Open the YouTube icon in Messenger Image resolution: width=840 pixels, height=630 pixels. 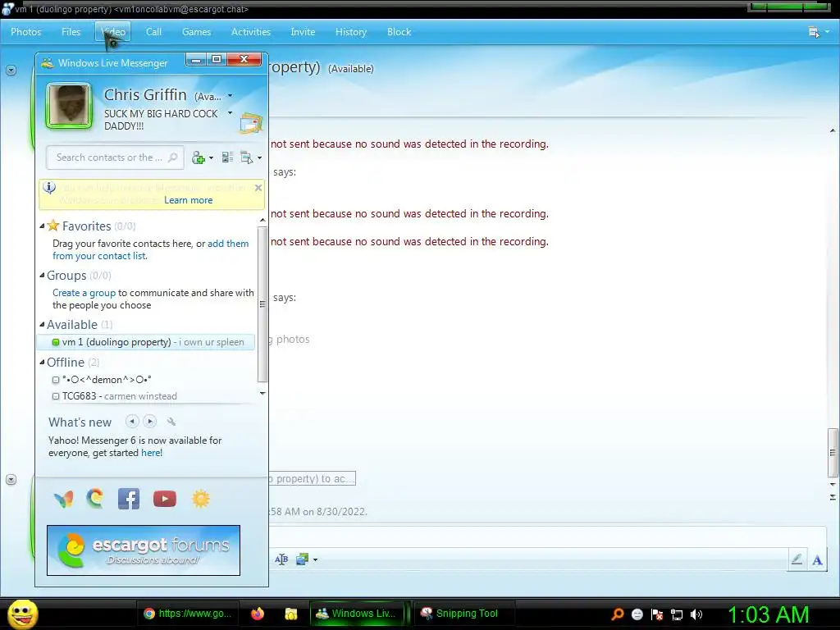click(164, 499)
